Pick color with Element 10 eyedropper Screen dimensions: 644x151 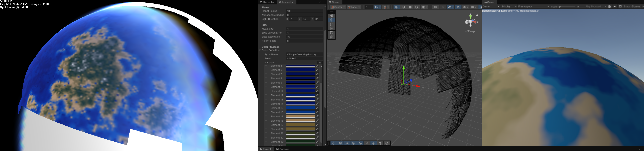pos(317,87)
